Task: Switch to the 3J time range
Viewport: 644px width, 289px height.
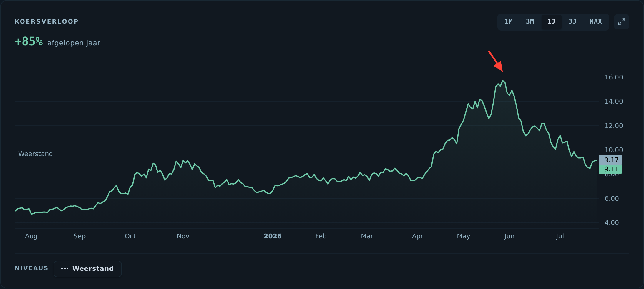Action: pyautogui.click(x=572, y=22)
